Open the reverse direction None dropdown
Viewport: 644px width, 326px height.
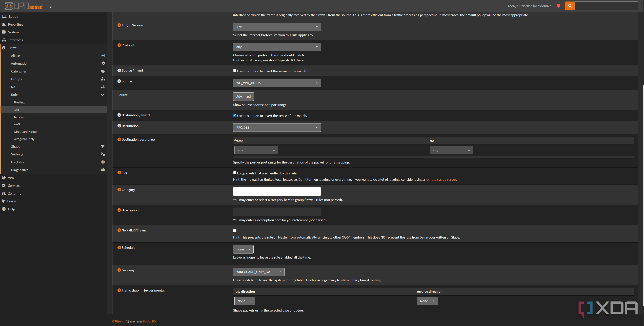(427, 301)
